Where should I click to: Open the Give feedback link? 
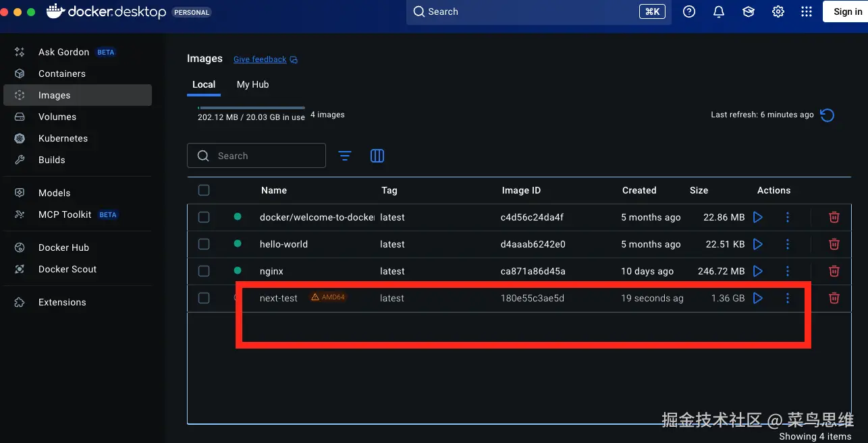(260, 59)
